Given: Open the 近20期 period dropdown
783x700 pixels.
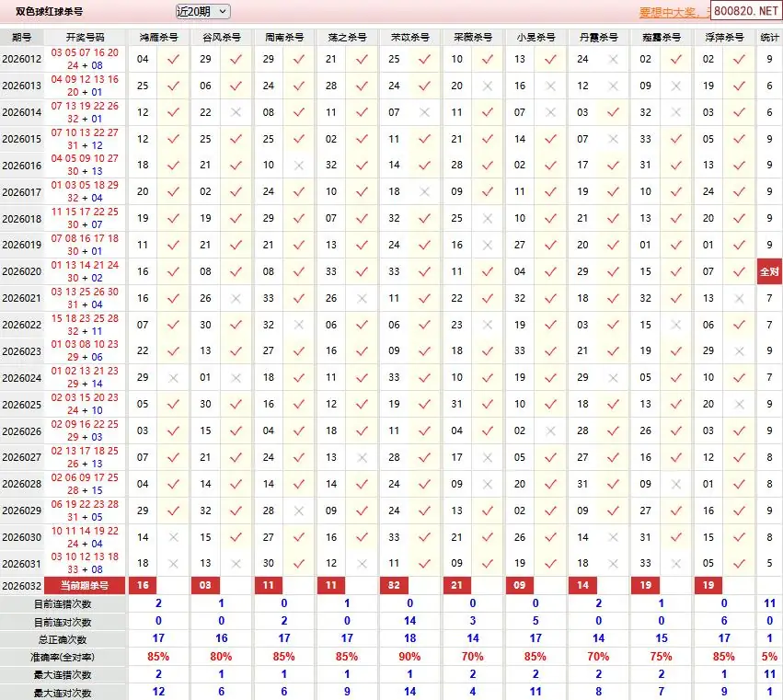Looking at the screenshot, I should [202, 12].
